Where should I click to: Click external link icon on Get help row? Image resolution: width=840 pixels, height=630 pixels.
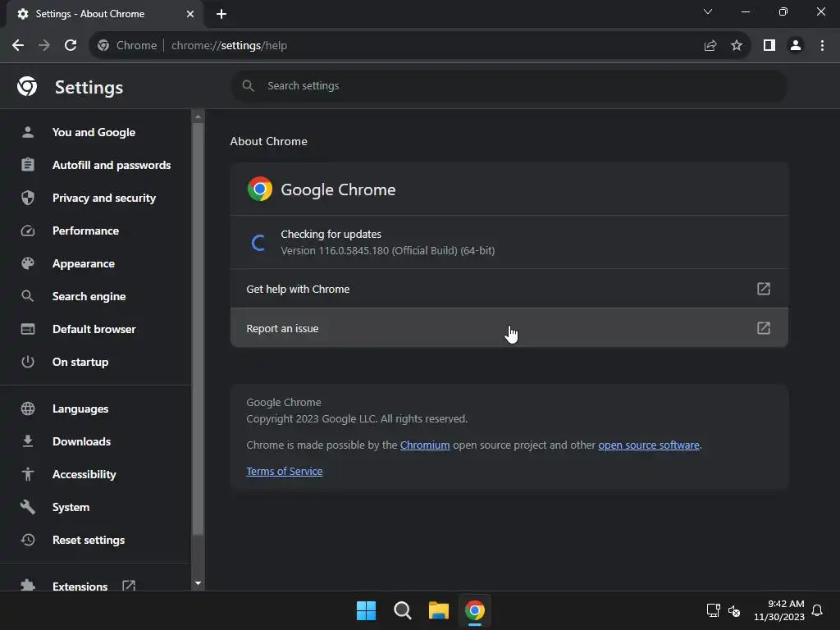[x=764, y=289]
